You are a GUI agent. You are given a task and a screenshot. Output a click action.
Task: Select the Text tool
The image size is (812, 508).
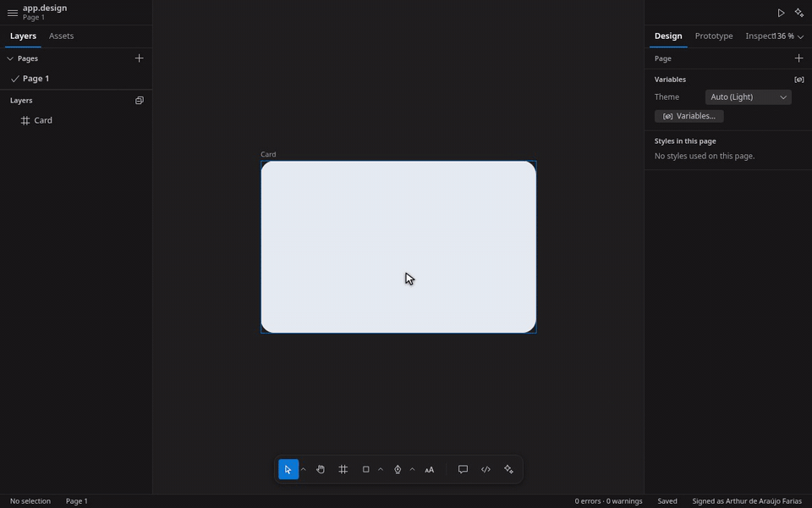pos(430,470)
